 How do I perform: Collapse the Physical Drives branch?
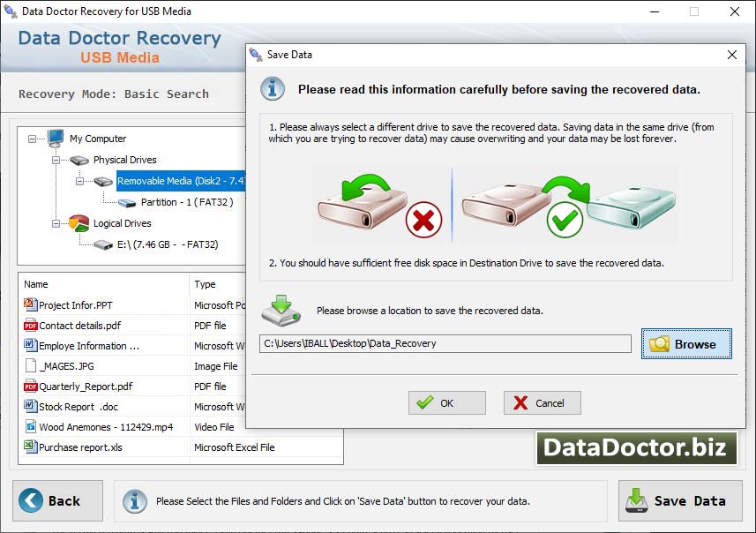tap(56, 159)
